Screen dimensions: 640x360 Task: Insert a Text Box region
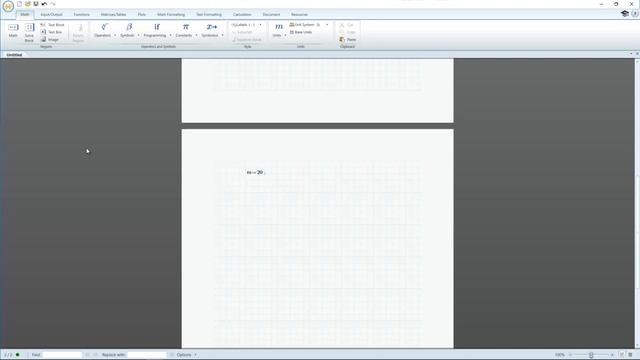click(x=51, y=32)
